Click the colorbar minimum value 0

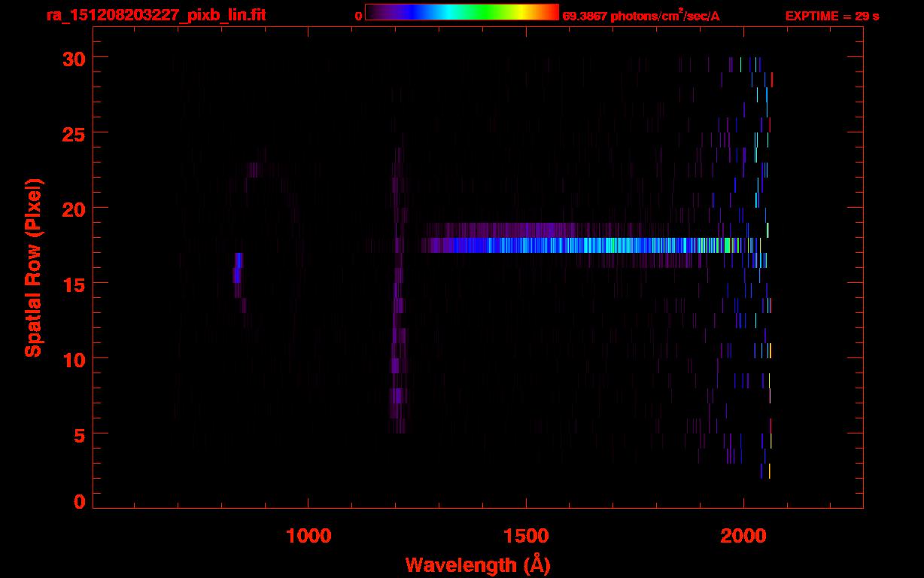[359, 16]
